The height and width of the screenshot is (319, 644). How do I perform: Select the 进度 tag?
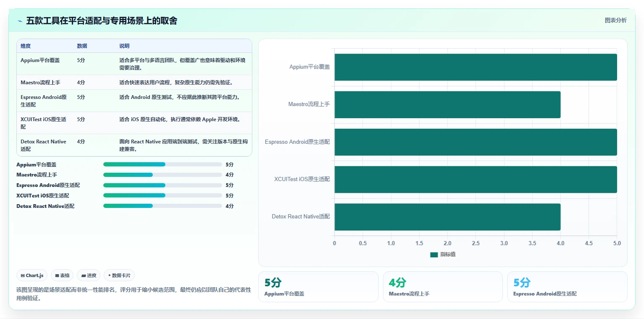[x=89, y=275]
